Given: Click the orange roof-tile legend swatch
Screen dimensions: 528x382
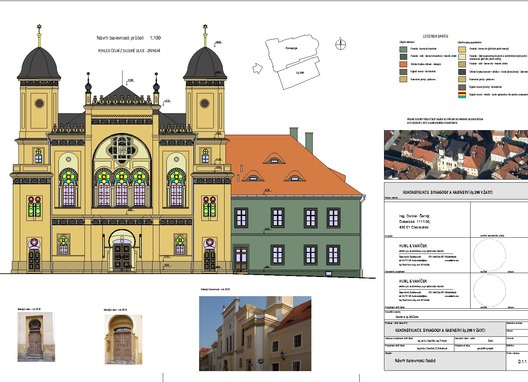Looking at the screenshot, I should 403,64.
